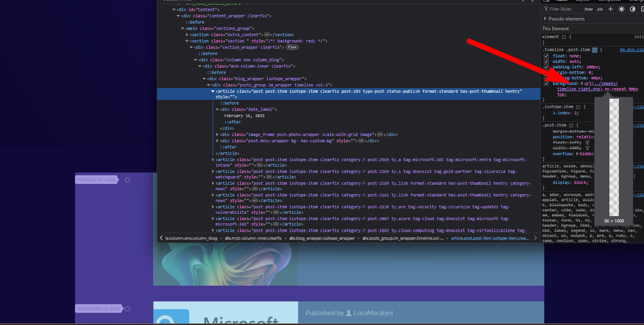Click the add new rule plus icon
Viewport: 644px width, 325px height.
coord(611,9)
